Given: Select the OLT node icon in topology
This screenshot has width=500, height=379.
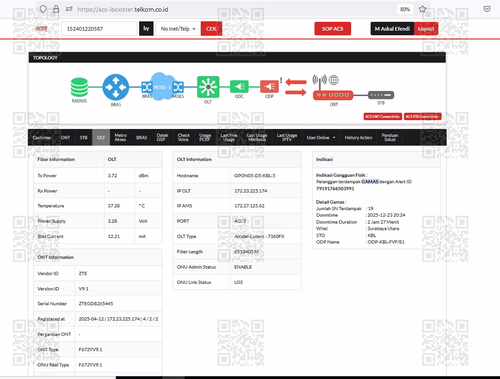Looking at the screenshot, I should 208,87.
